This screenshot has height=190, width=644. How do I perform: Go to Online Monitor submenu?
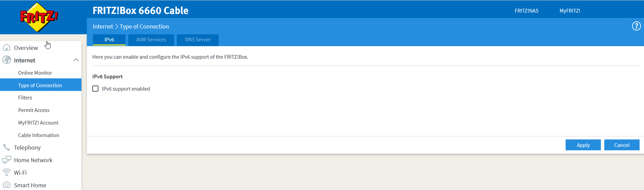pos(35,73)
